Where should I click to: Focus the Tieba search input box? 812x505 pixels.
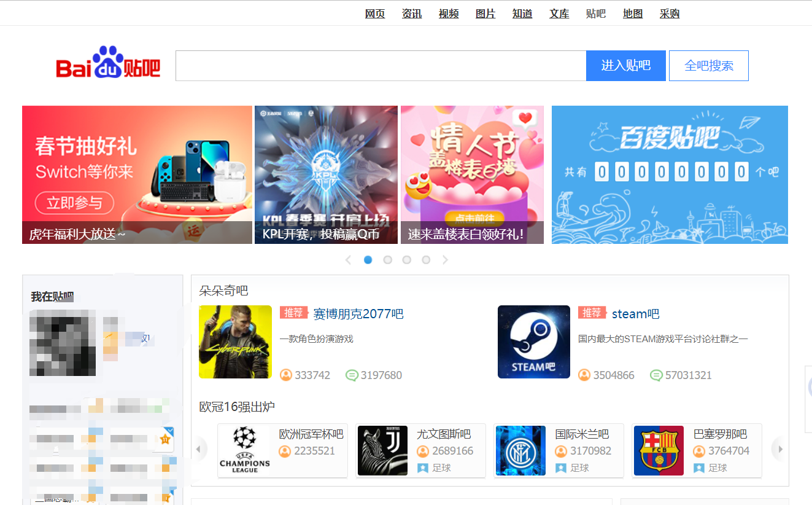click(381, 66)
